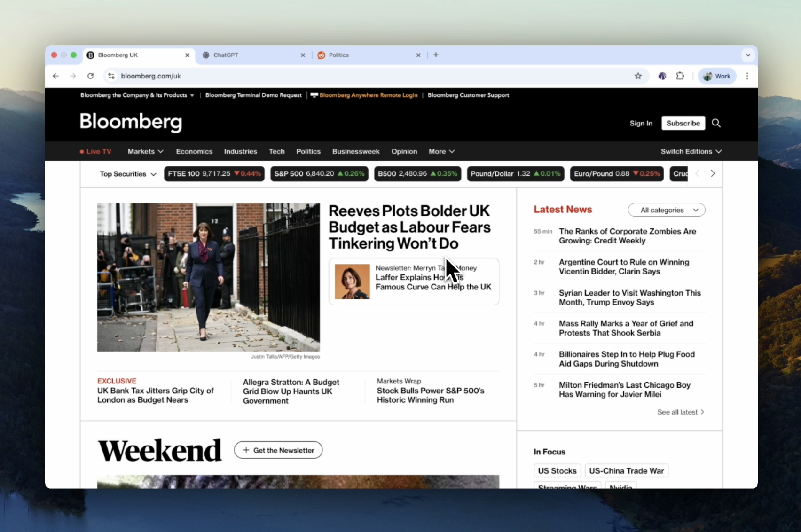This screenshot has height=532, width=801.
Task: View site information icon in address bar
Action: [111, 76]
